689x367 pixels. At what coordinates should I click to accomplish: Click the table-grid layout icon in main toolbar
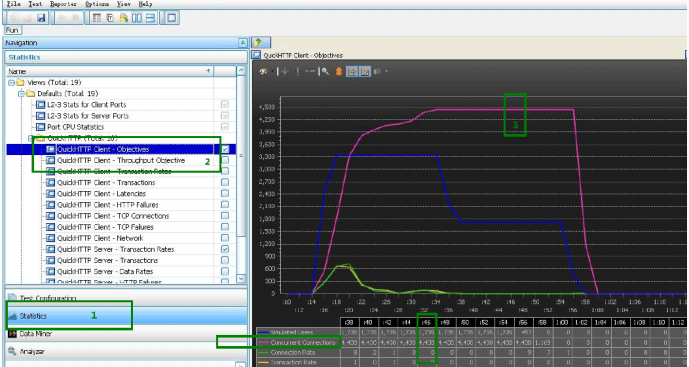(97, 18)
